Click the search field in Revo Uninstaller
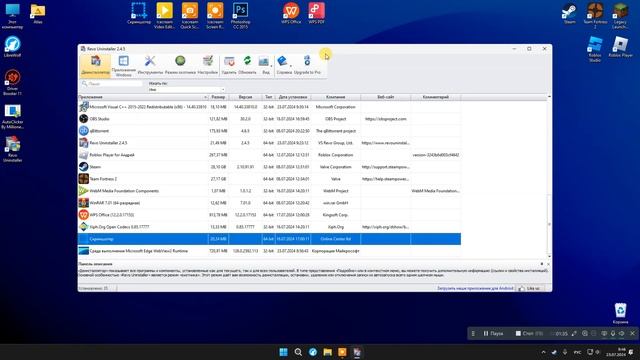 pos(112,84)
